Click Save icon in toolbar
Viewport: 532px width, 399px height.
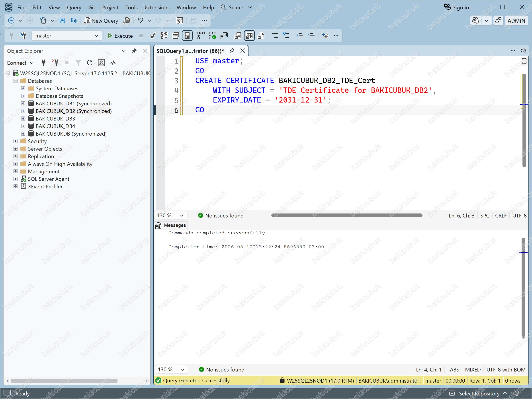coord(62,21)
